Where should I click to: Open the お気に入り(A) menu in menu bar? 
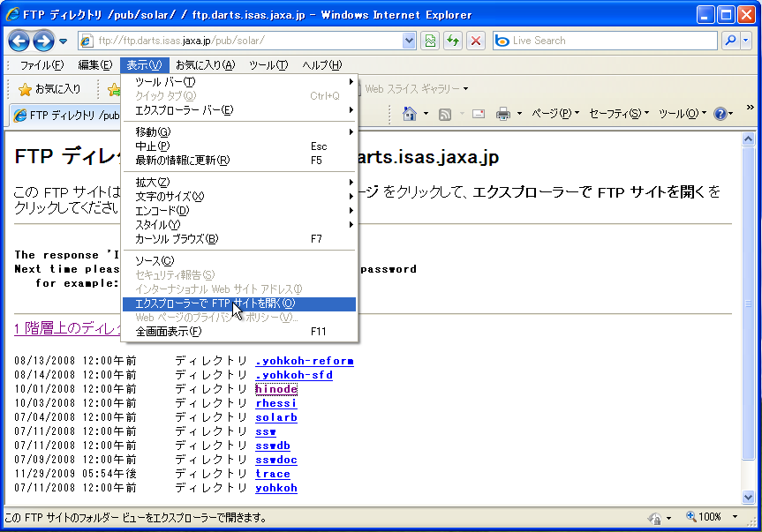click(x=205, y=65)
